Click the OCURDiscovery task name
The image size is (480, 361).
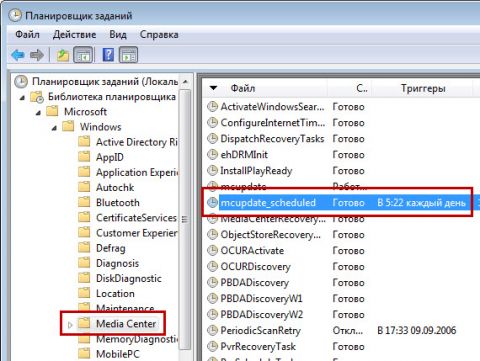(255, 267)
